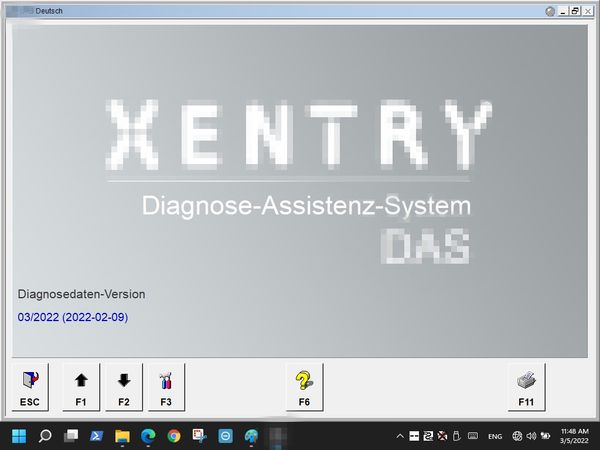Viewport: 600px width, 450px height.
Task: Open help with the F6 question mark button
Action: click(x=305, y=387)
